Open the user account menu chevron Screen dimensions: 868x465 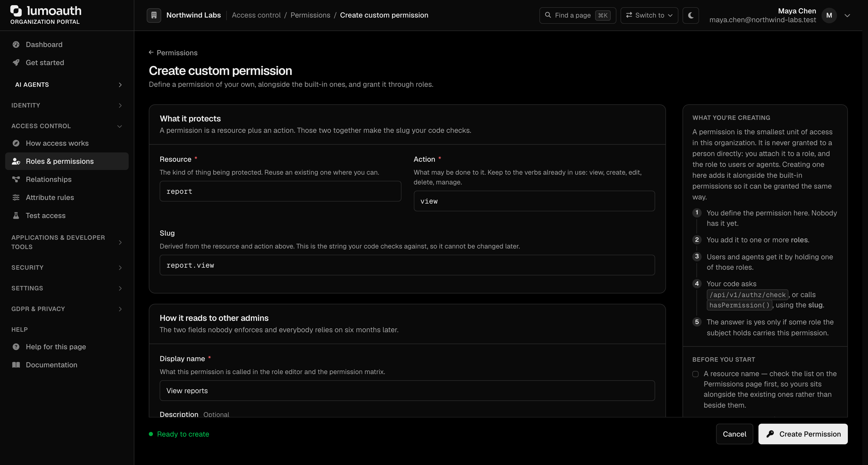pos(847,16)
